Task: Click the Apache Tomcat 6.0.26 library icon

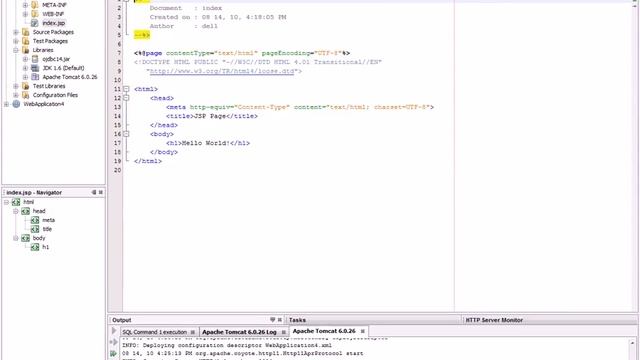Action: (x=35, y=77)
